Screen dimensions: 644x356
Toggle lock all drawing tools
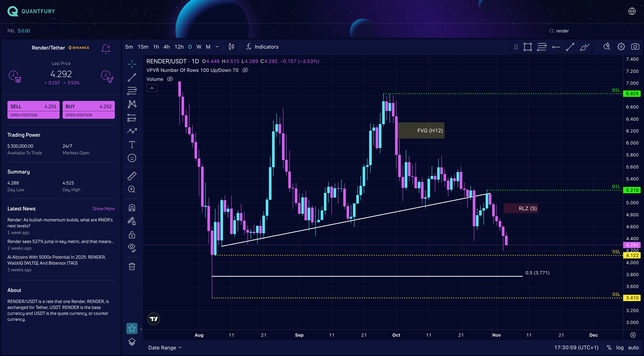click(x=132, y=235)
